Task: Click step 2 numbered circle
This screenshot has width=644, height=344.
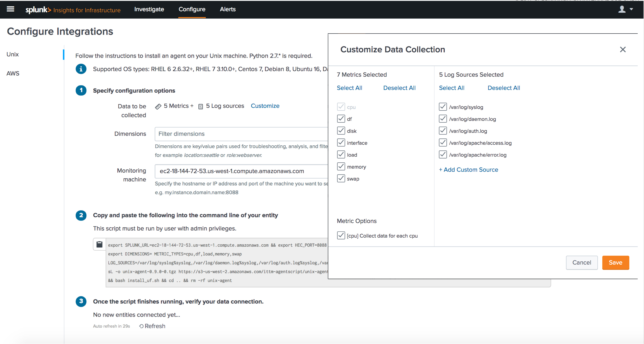Action: pos(81,215)
